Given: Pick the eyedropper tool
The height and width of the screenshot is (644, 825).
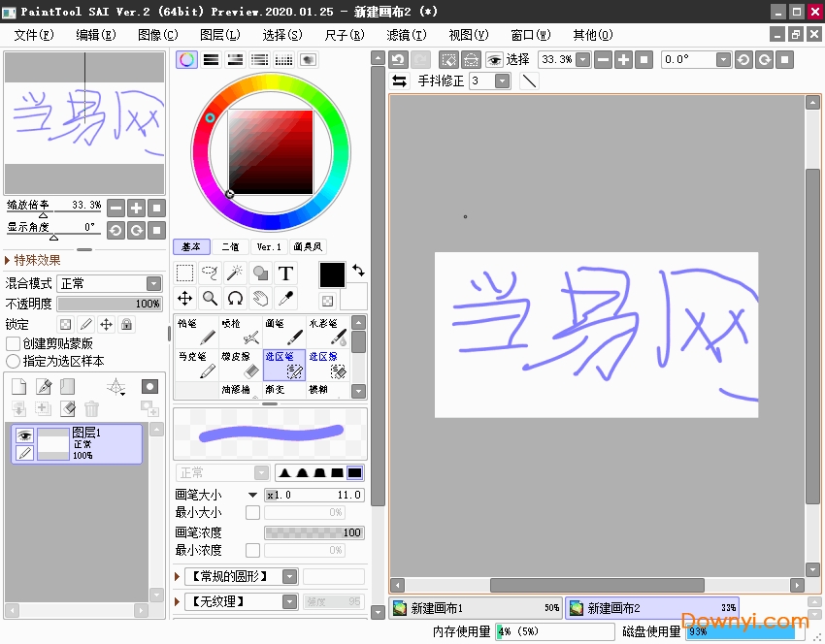Looking at the screenshot, I should (285, 298).
